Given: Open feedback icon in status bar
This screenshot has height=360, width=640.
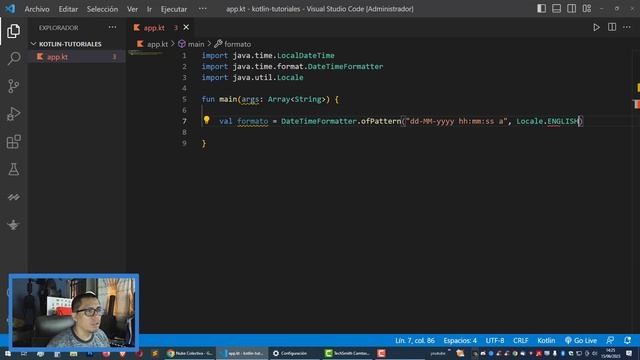Looking at the screenshot, I should tap(610, 340).
